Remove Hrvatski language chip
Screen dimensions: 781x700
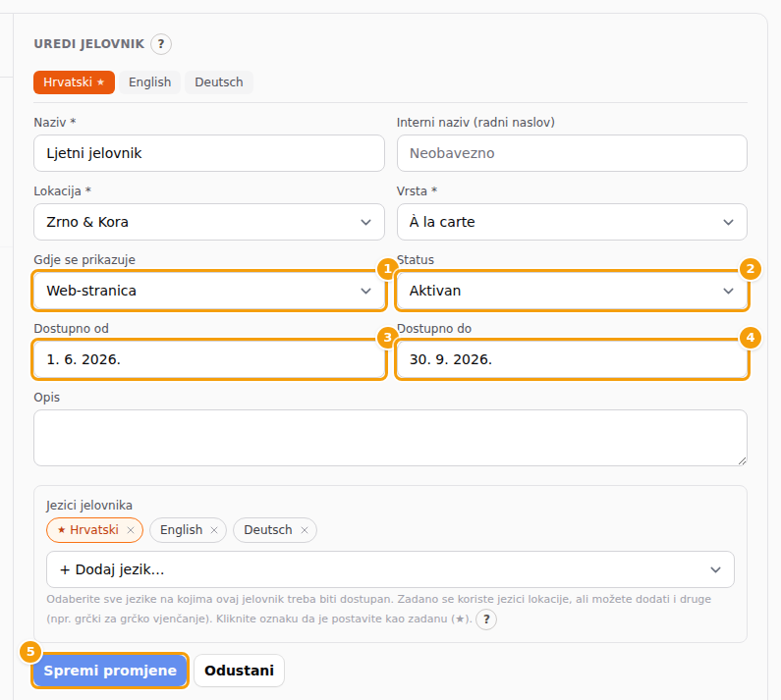tap(131, 530)
